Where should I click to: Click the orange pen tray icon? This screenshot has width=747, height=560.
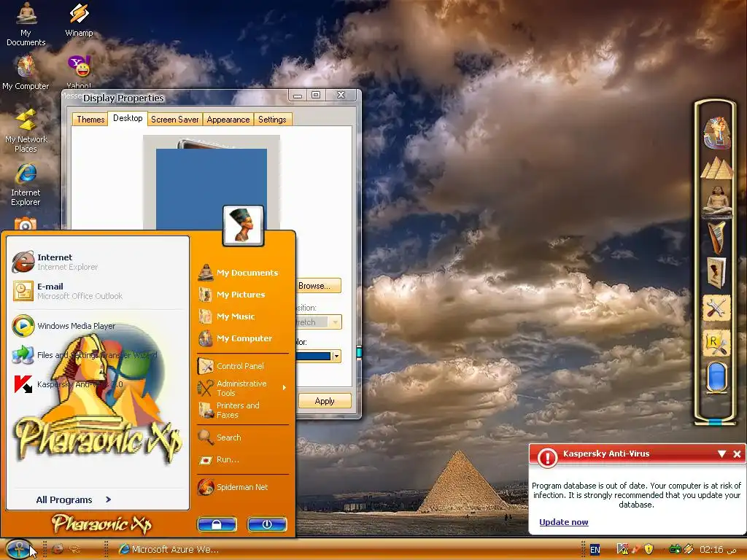636,549
